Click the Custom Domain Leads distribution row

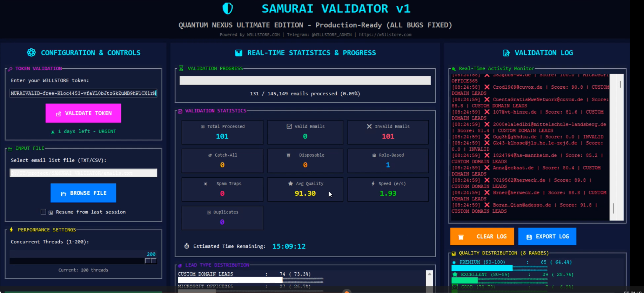[x=250, y=277]
